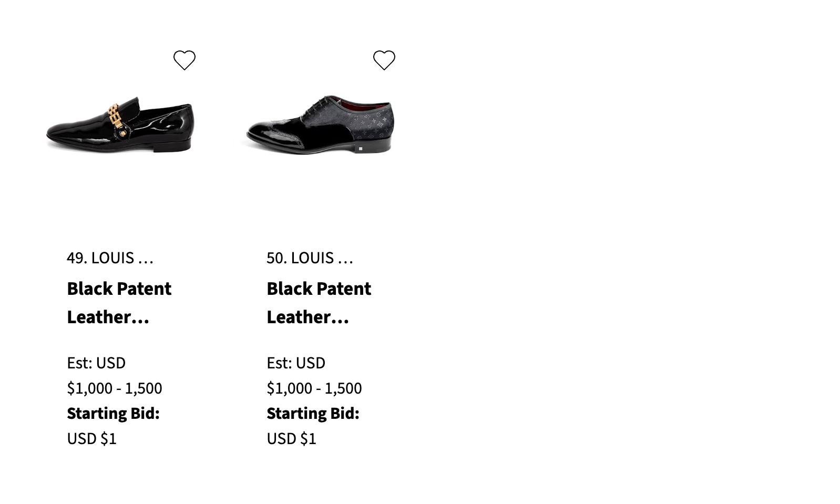Viewport: 840px width, 504px height.
Task: Click the word "Leather…" in lot 50's title
Action: 308,317
